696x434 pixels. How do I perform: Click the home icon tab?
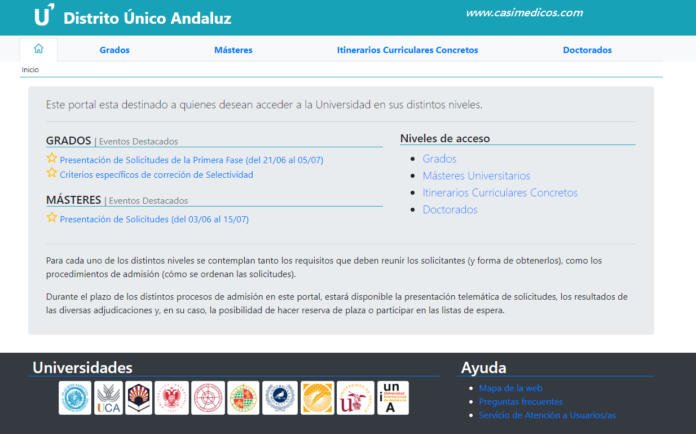(38, 49)
